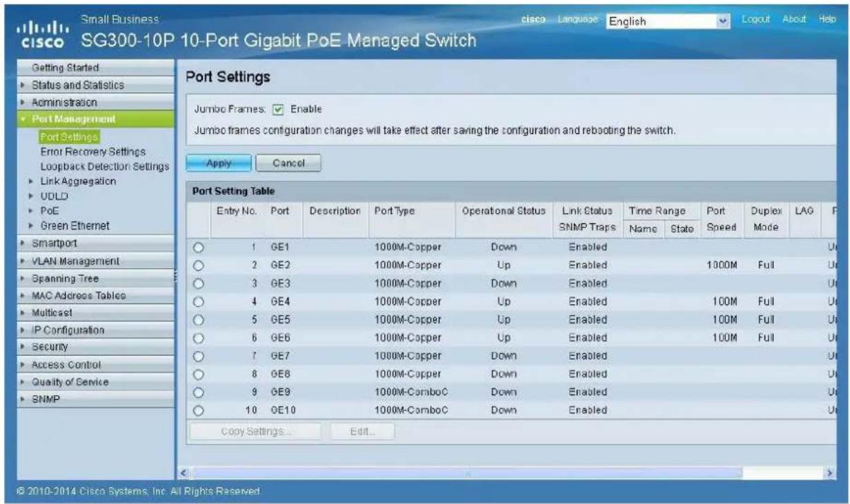This screenshot has height=504, width=850.
Task: Select radio button for port GE5
Action: pyautogui.click(x=199, y=320)
